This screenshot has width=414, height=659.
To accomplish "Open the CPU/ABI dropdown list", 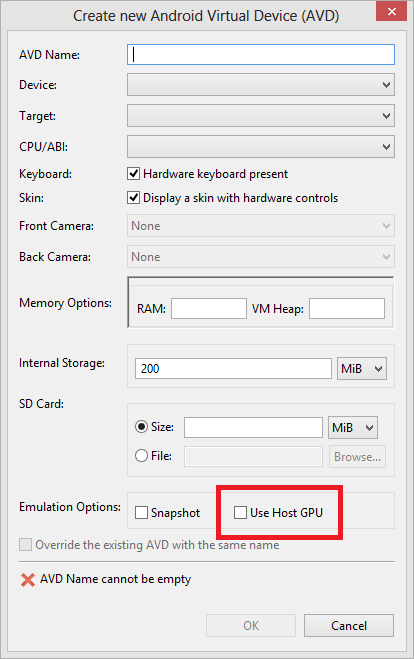I will [261, 147].
